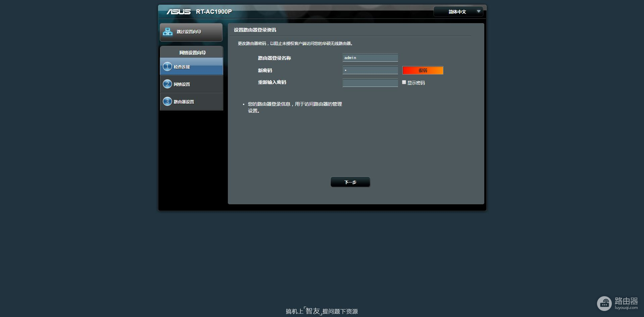Click the 路由器登录名称 label
Image resolution: width=644 pixels, height=317 pixels.
(x=274, y=58)
